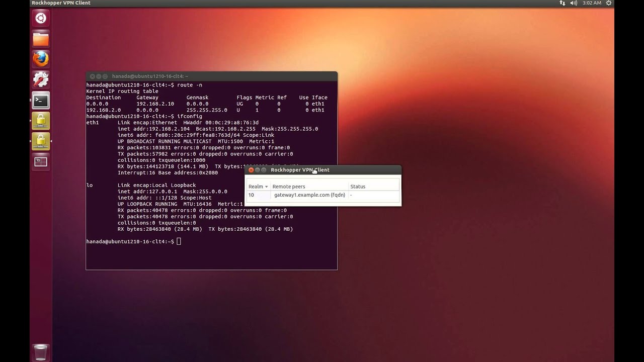Click the Remote peers column header

click(x=309, y=187)
